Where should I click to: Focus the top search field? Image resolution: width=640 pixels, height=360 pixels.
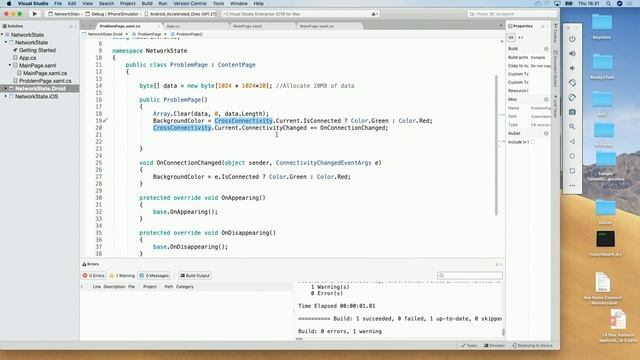coord(512,14)
